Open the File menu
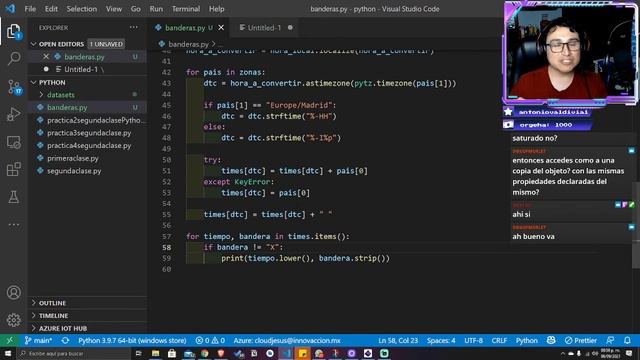Viewport: 640px width, 360px height. [x=30, y=9]
